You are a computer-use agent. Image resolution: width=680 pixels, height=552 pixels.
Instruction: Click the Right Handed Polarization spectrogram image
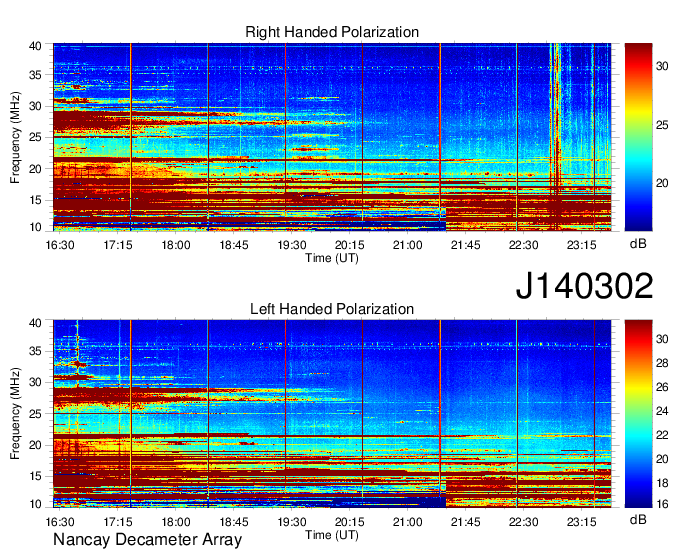[332, 137]
